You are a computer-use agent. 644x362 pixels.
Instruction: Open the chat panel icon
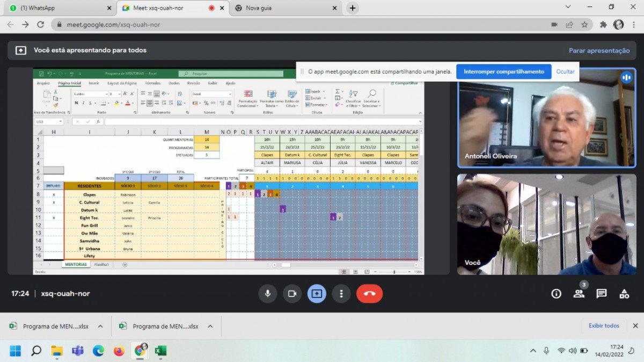click(601, 293)
